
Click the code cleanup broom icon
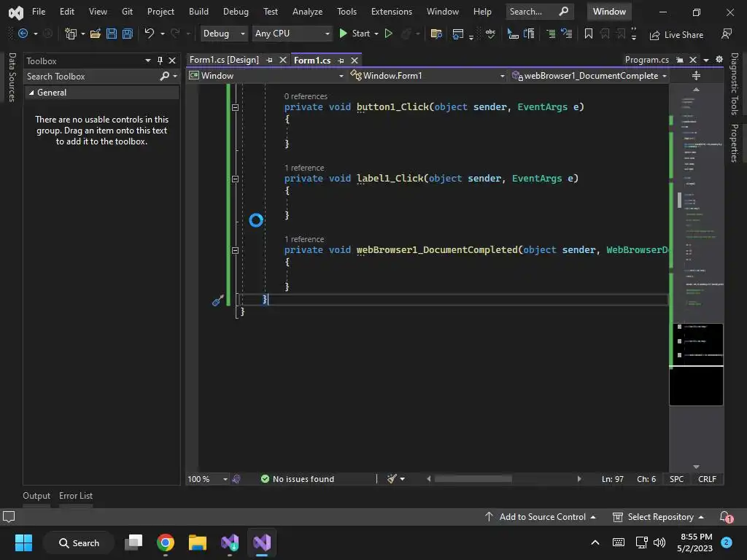click(392, 479)
